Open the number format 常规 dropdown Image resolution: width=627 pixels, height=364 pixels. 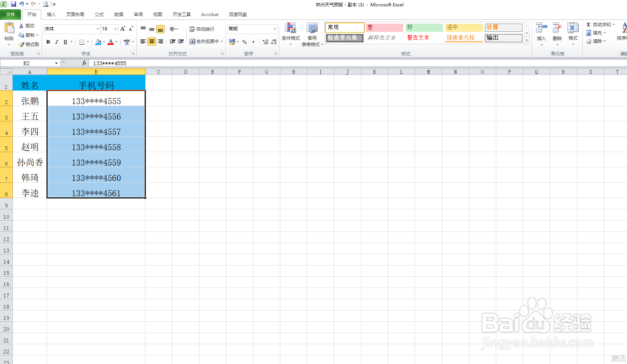[275, 29]
